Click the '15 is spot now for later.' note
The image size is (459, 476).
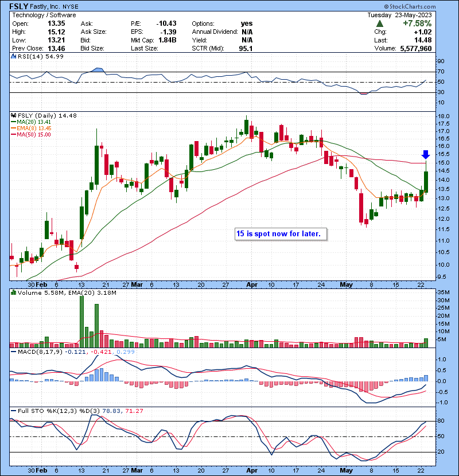pos(281,234)
